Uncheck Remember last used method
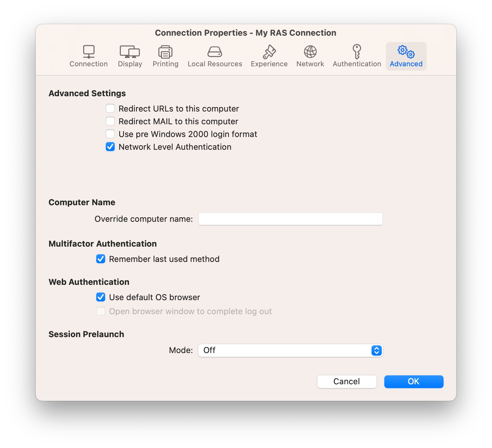 click(101, 259)
